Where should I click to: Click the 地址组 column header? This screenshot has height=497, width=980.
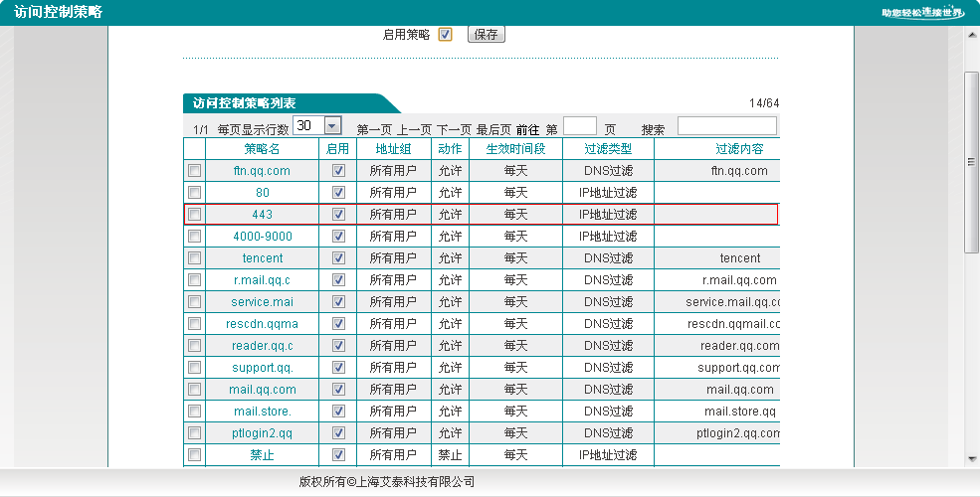[x=393, y=148]
